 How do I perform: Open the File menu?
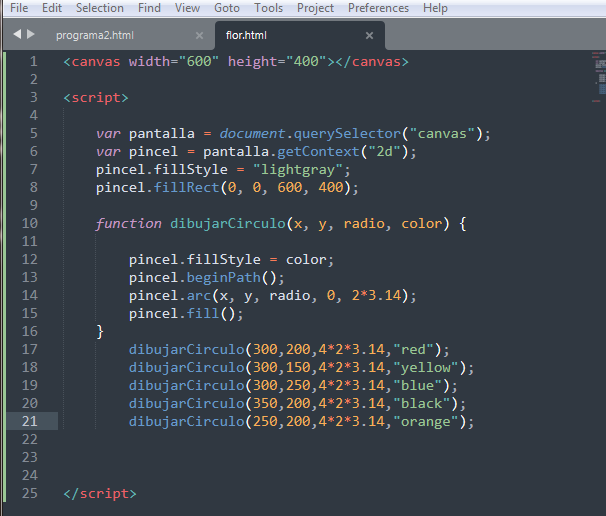point(19,8)
